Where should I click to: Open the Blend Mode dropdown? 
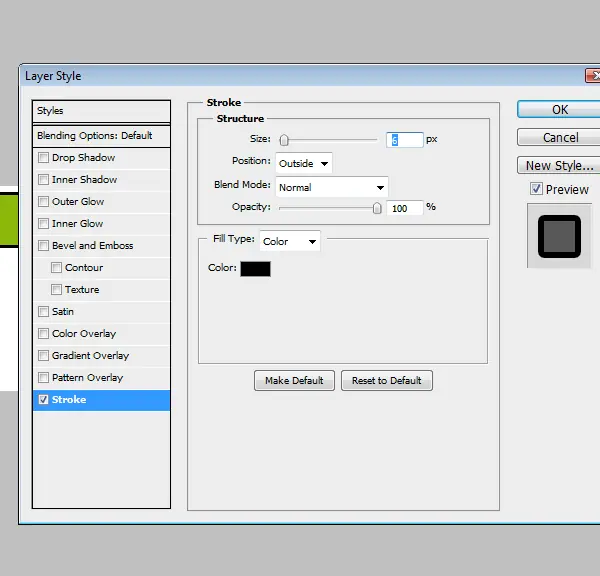pos(332,187)
